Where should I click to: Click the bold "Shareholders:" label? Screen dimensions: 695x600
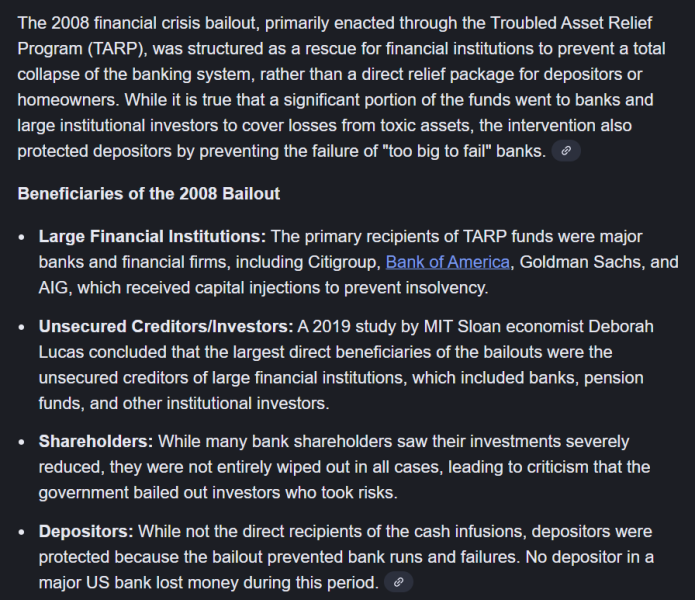tap(96, 441)
